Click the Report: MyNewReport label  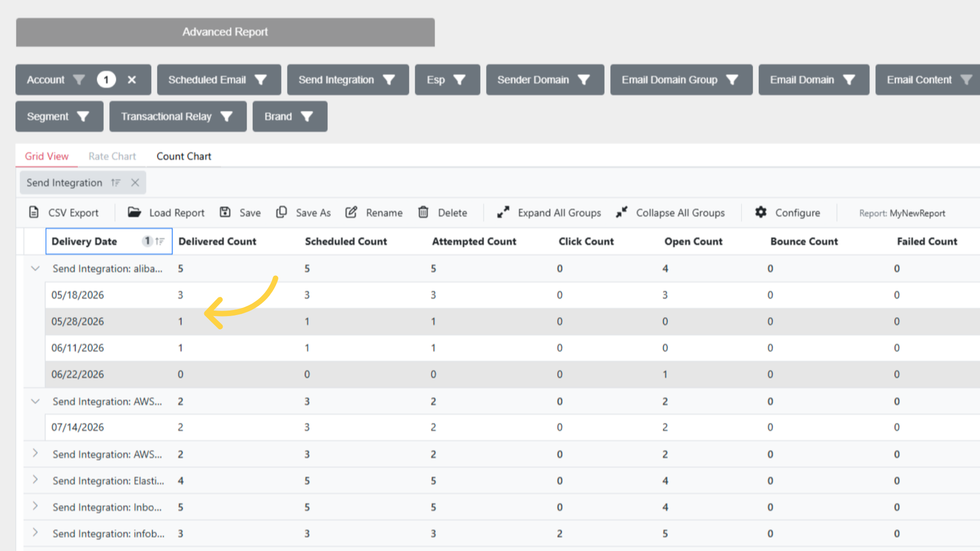[902, 213]
